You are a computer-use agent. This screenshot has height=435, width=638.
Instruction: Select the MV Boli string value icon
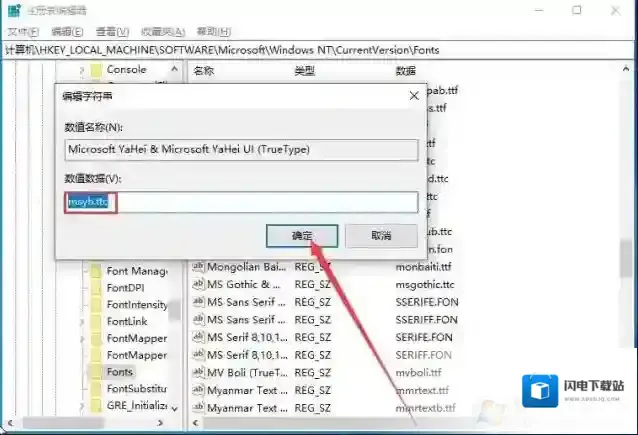[x=198, y=371]
